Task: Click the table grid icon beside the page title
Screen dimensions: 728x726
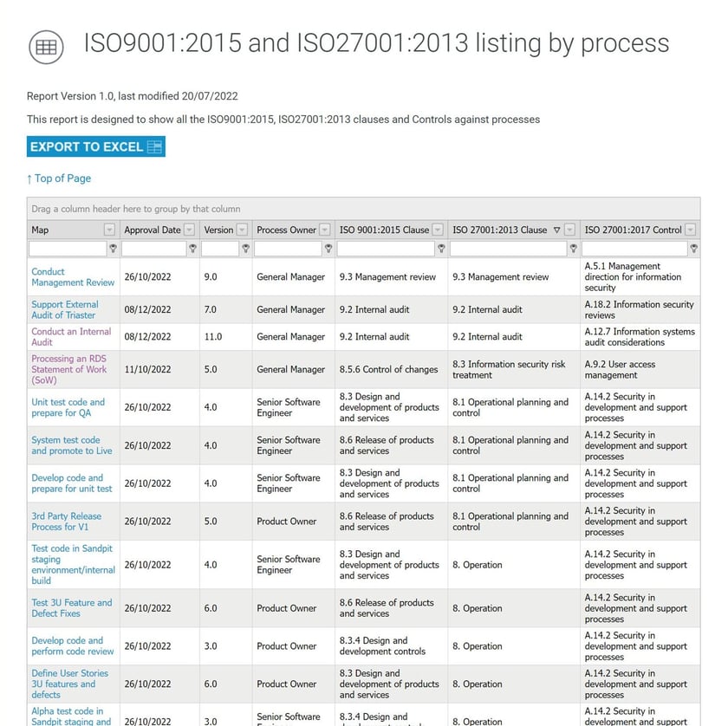Action: click(46, 47)
